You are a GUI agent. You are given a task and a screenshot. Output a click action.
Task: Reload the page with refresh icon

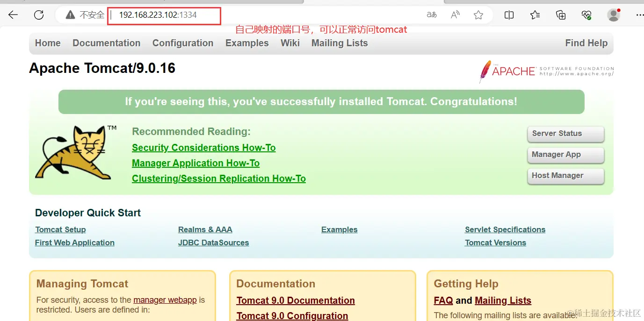pos(39,15)
